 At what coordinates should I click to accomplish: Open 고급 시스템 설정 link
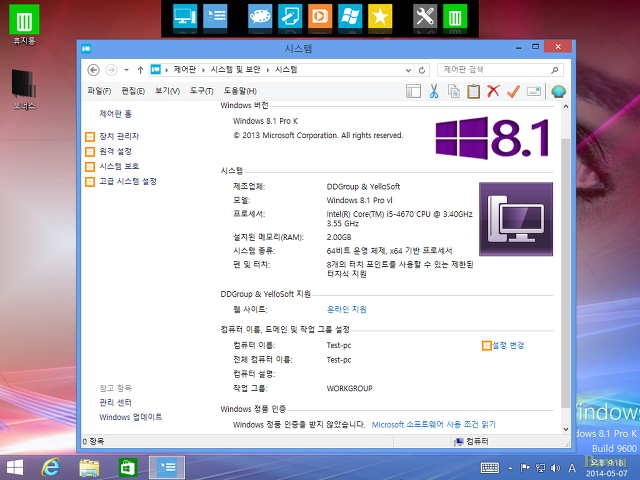click(x=128, y=181)
